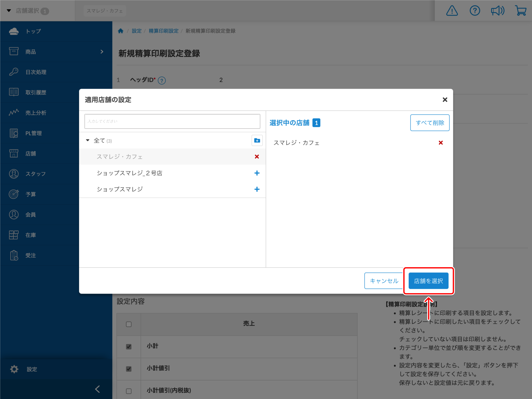
Task: Select ショップスマレジ store row
Action: (x=172, y=189)
